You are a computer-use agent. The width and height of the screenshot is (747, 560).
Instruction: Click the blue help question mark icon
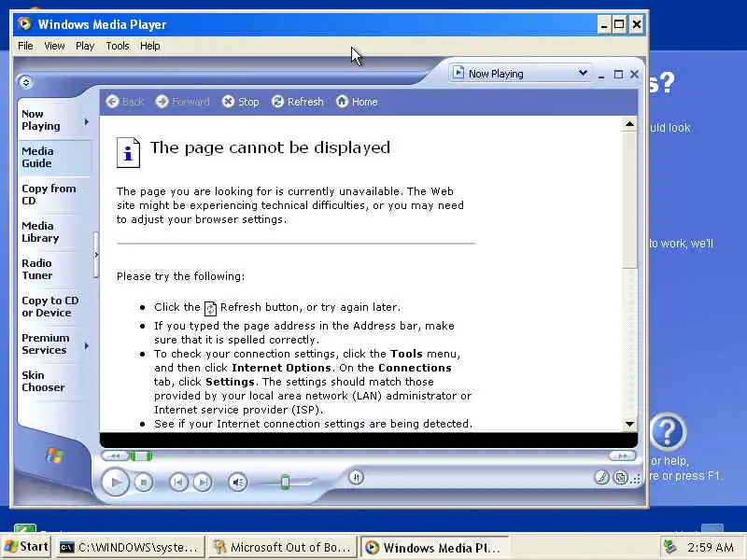pyautogui.click(x=668, y=432)
